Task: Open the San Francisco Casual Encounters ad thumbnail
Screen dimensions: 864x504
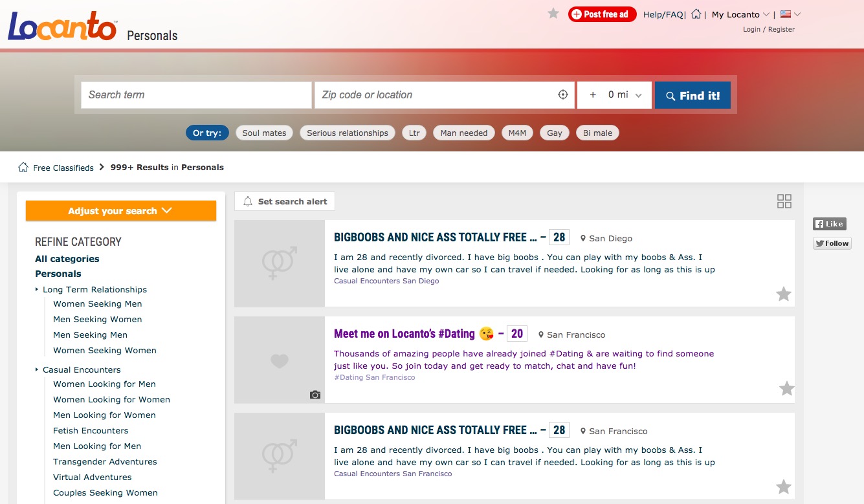Action: tap(280, 456)
